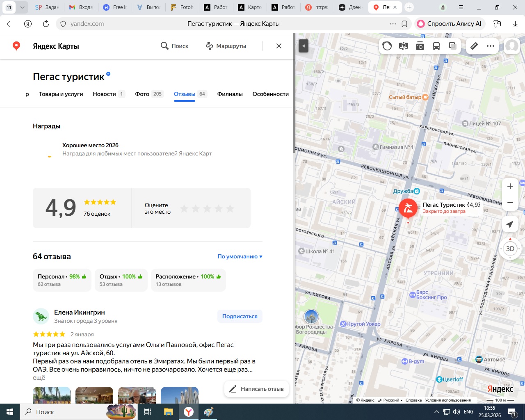
Task: Click the my location arrow button
Action: pyautogui.click(x=510, y=224)
